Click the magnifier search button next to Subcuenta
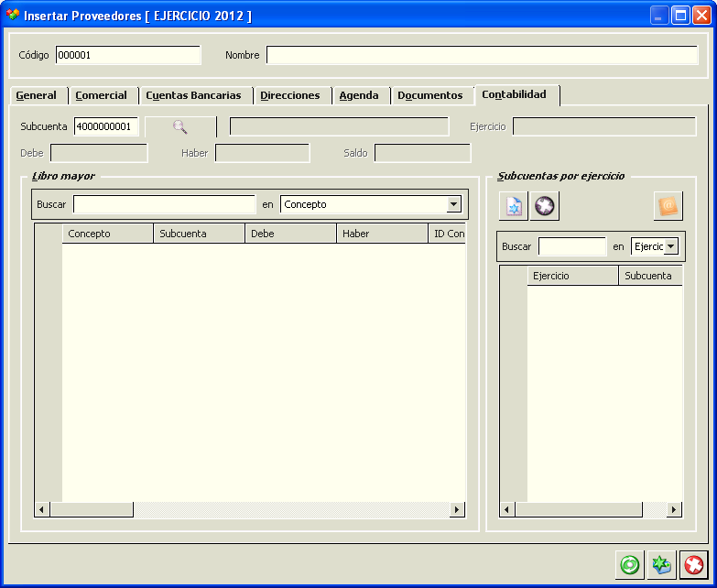This screenshot has height=588, width=717. (x=180, y=126)
